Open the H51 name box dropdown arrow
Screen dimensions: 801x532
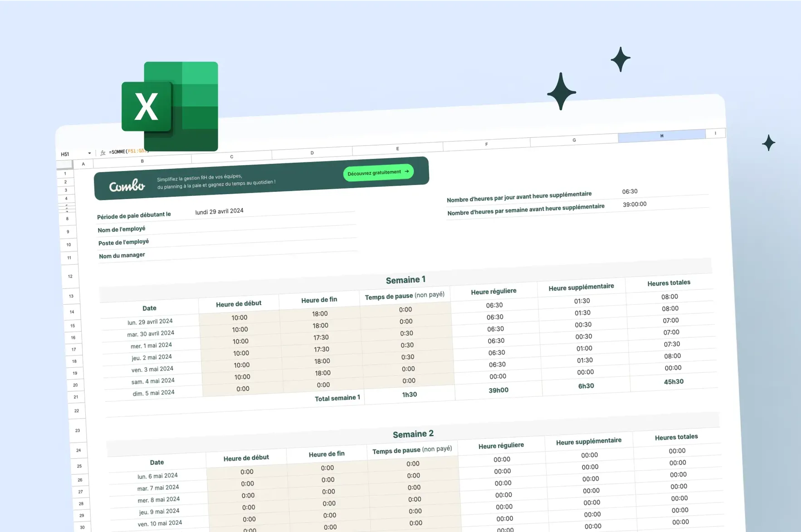click(x=89, y=153)
